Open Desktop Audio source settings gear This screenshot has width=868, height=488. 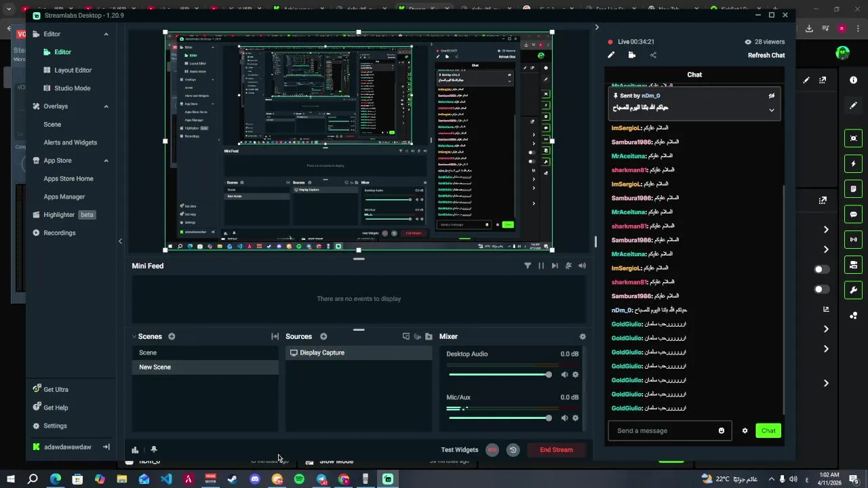[576, 375]
